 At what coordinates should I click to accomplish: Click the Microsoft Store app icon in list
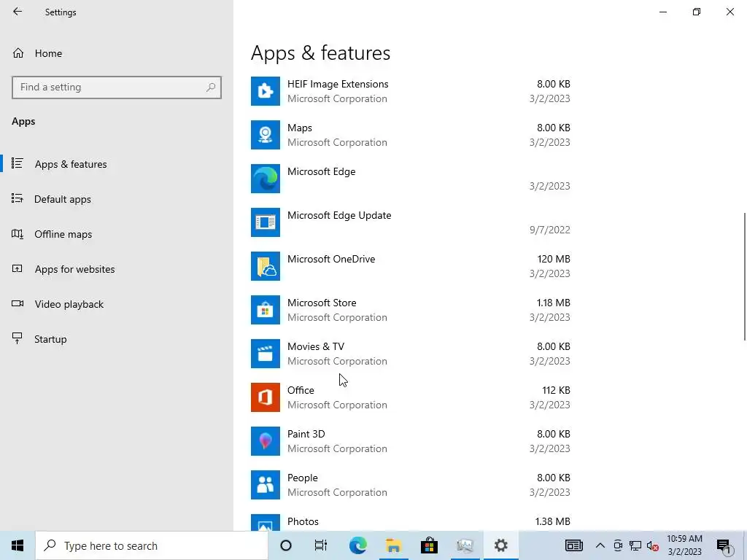pyautogui.click(x=266, y=310)
